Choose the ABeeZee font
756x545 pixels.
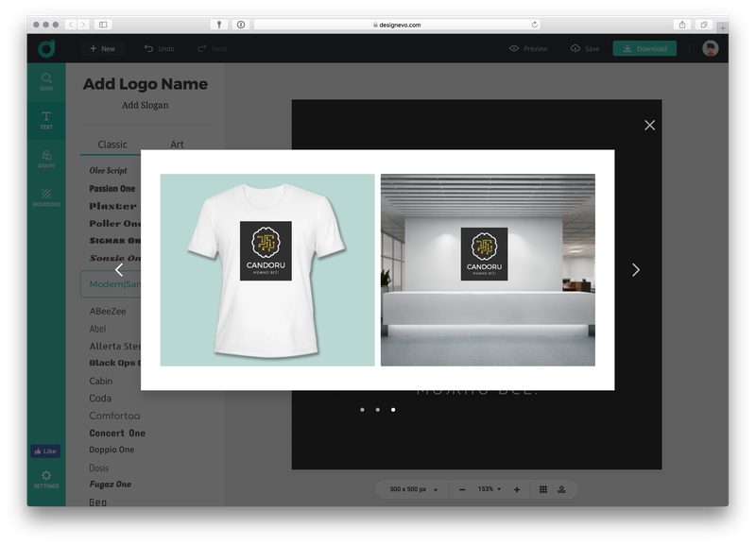pyautogui.click(x=108, y=312)
